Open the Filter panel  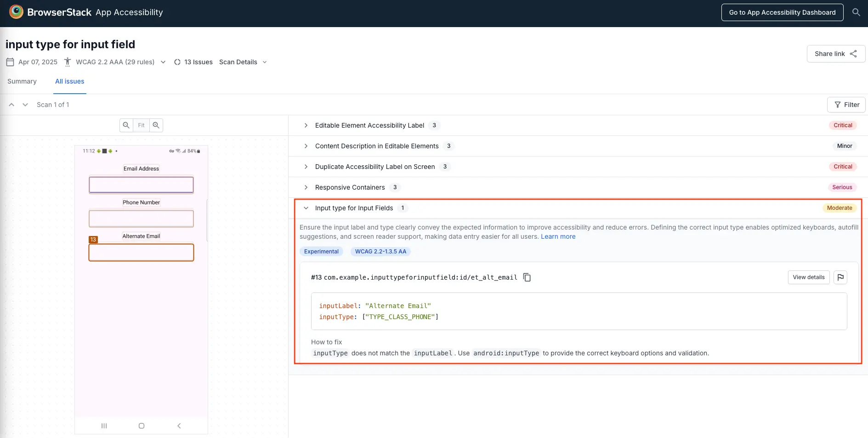pyautogui.click(x=847, y=105)
